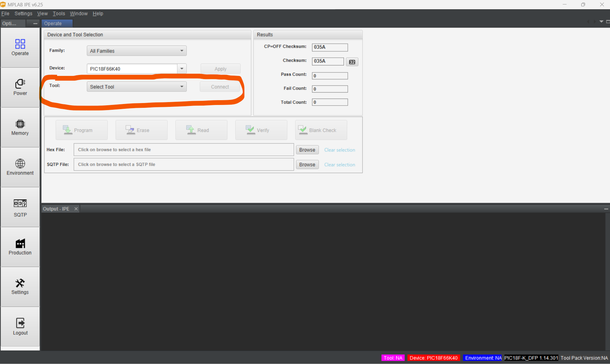Select the Operate sidebar icon
610x364 pixels.
coord(20,48)
